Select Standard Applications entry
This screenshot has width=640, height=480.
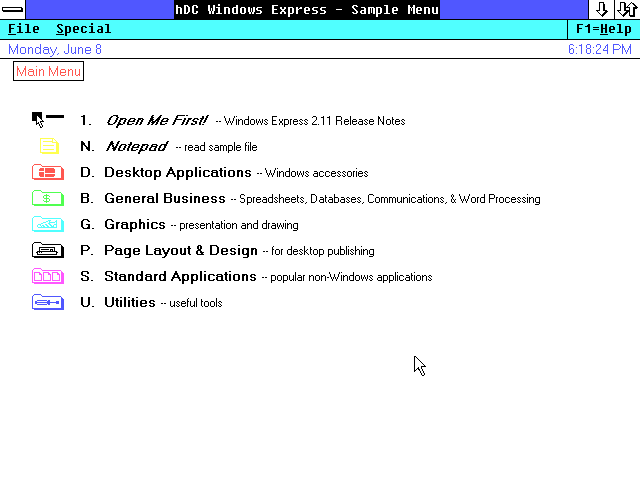(180, 276)
